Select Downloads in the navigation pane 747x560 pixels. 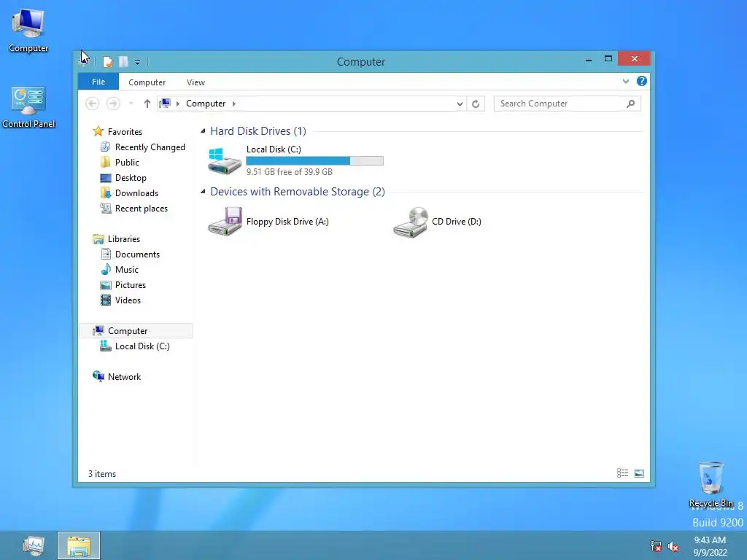(x=136, y=192)
